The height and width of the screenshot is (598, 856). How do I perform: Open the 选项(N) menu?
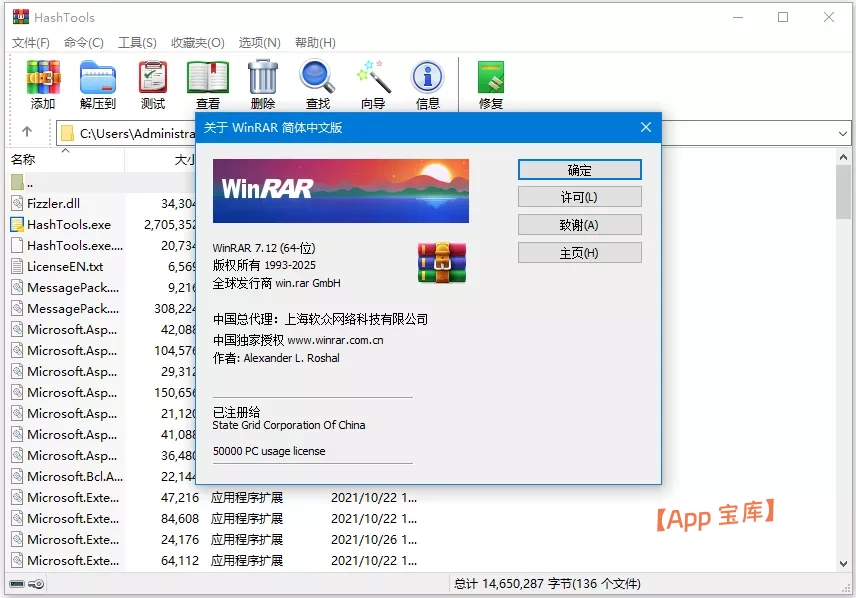click(x=259, y=42)
